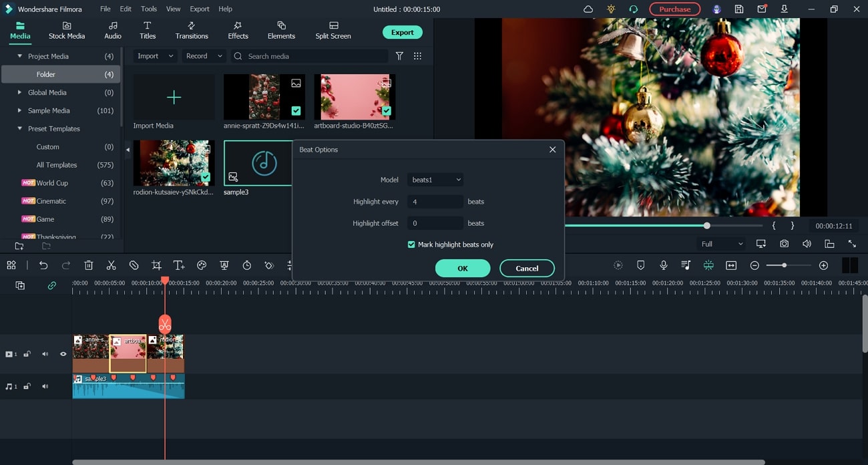The image size is (868, 465).
Task: Open the Export menu
Action: pyautogui.click(x=200, y=9)
